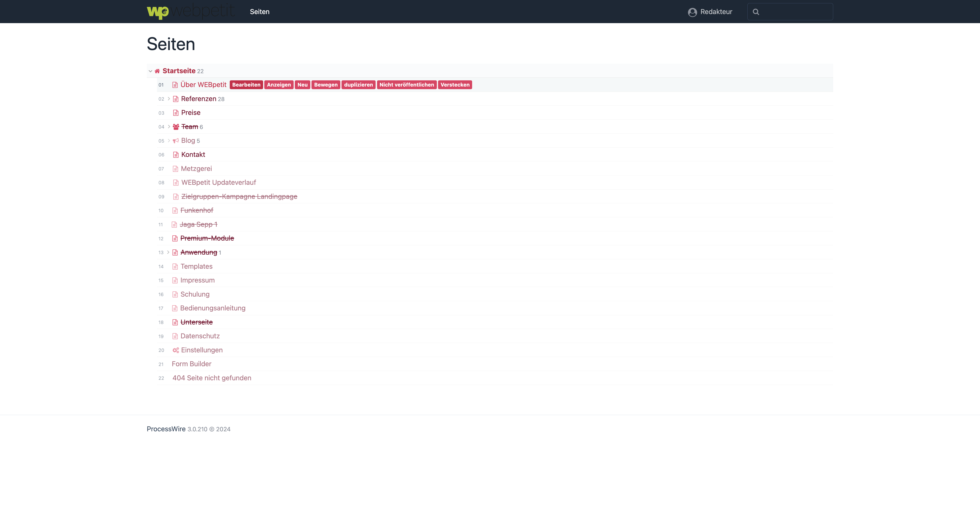980x525 pixels.
Task: Click the page icon beside Premium-Module
Action: point(175,238)
